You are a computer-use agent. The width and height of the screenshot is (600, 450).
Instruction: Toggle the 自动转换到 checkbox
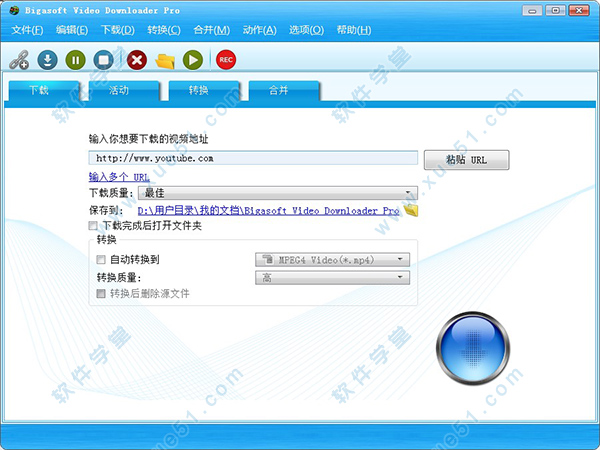tap(101, 260)
